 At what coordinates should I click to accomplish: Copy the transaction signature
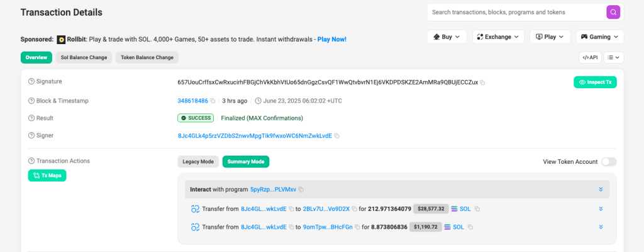pyautogui.click(x=482, y=83)
